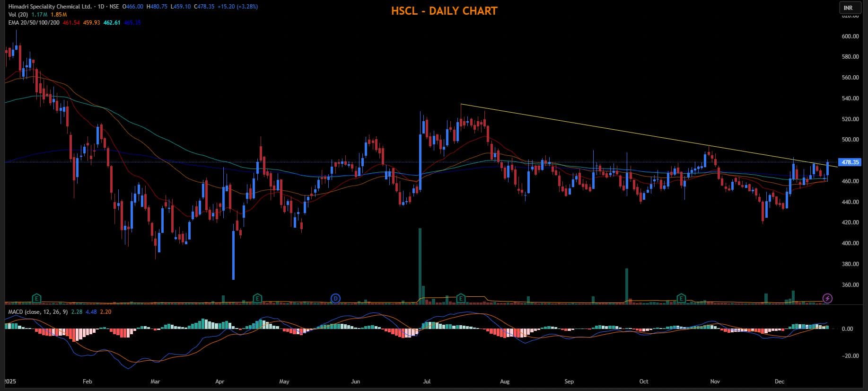Click the tallest volume bar near July
This screenshot has width=868, height=391.
click(x=420, y=265)
